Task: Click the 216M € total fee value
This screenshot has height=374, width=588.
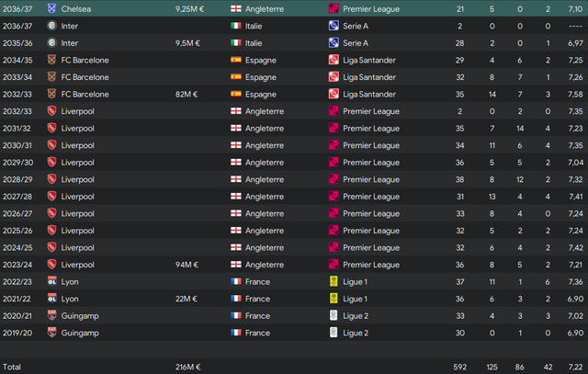Action: (187, 367)
